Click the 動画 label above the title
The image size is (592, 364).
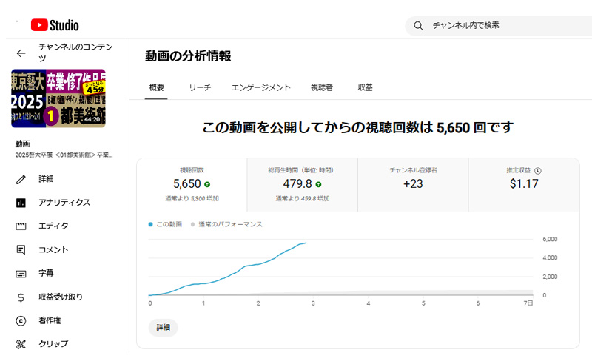click(x=23, y=144)
